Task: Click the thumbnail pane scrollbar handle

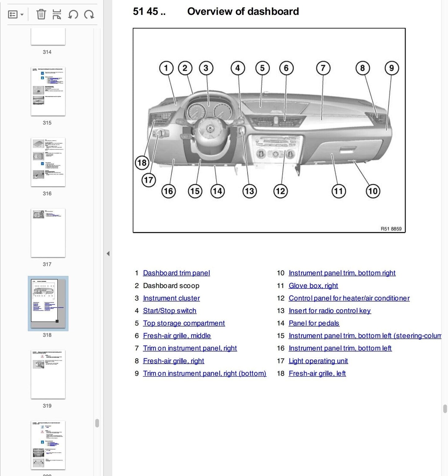Action: [x=97, y=423]
